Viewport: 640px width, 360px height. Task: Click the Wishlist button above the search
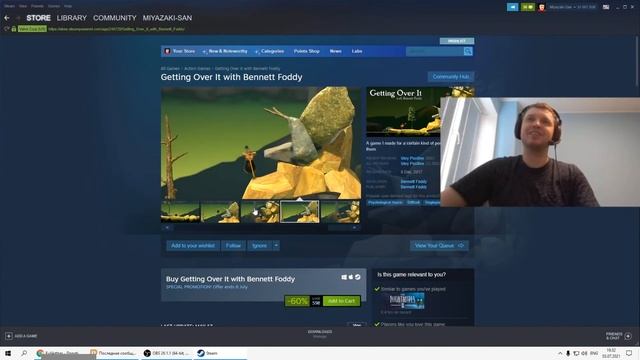pyautogui.click(x=457, y=41)
